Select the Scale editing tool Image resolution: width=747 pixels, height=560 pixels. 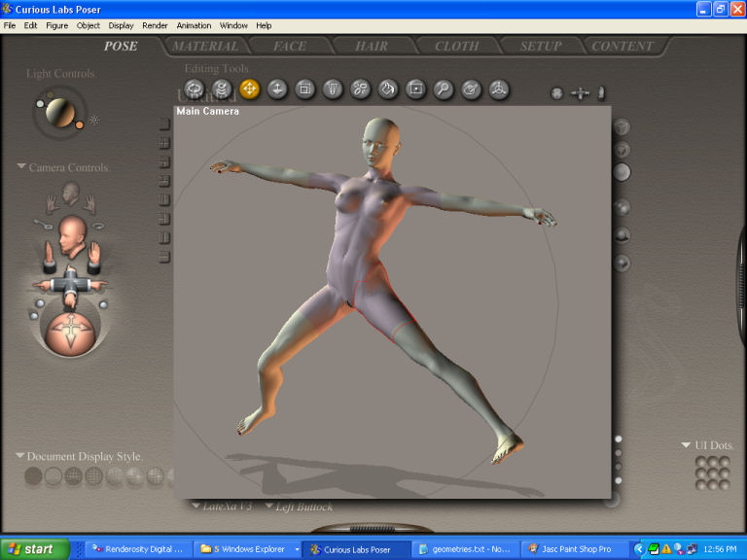304,89
